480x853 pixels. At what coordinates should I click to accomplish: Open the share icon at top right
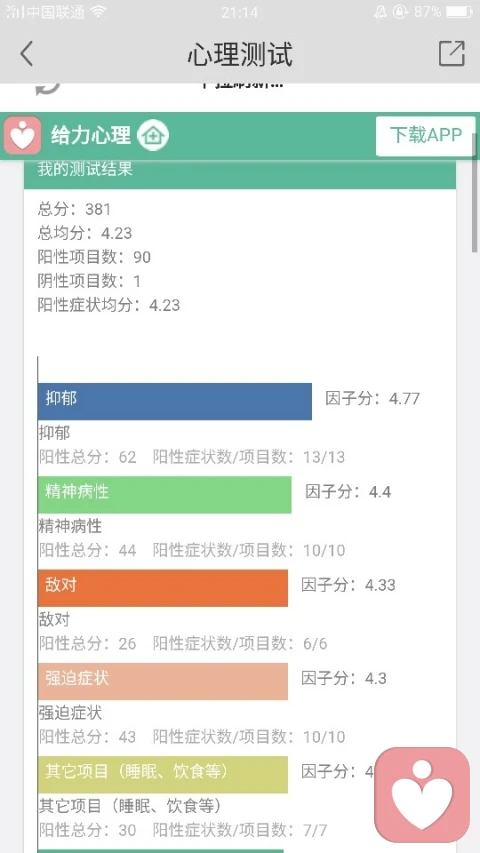pyautogui.click(x=452, y=53)
